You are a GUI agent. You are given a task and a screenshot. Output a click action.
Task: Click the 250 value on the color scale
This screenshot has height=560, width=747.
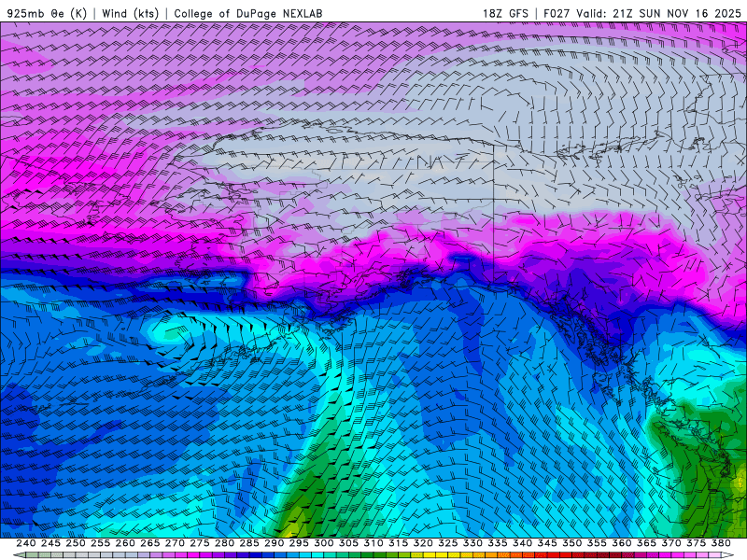[x=76, y=543]
